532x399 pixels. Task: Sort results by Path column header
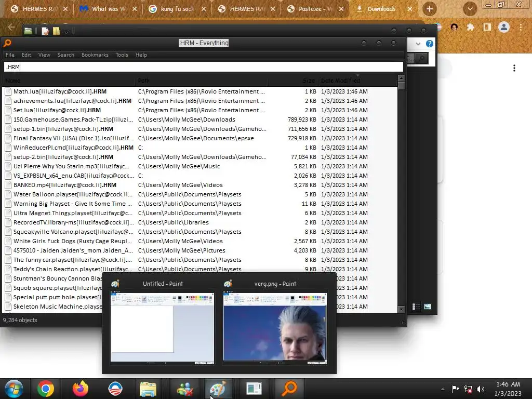pos(202,81)
